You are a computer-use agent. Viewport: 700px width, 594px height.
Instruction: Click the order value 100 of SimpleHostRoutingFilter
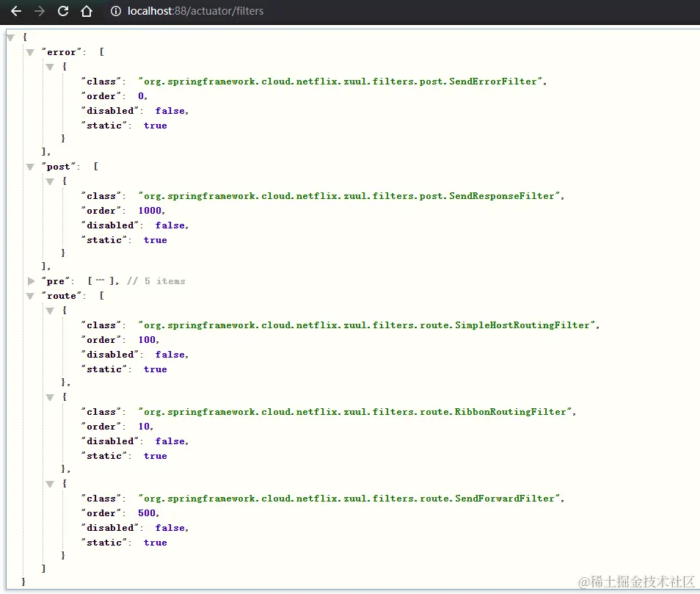(147, 340)
